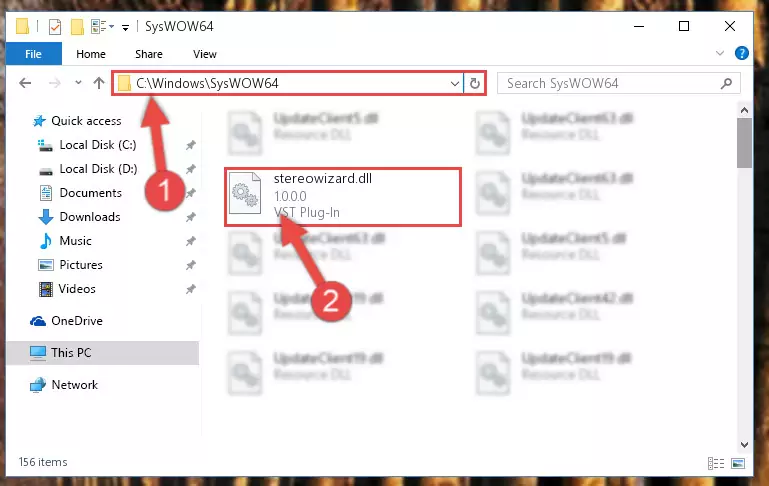Open Downloads in the sidebar
This screenshot has height=486, width=769.
click(x=90, y=217)
